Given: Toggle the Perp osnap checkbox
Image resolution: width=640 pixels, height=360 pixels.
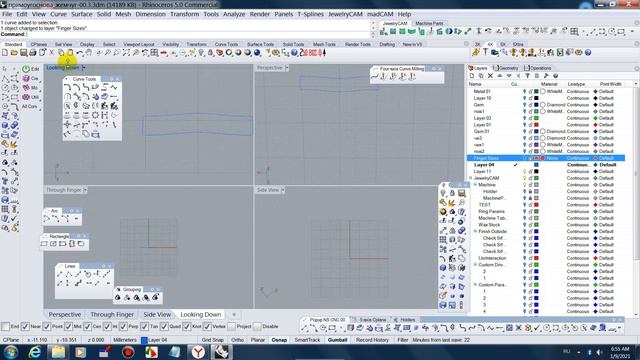Looking at the screenshot, I should [123, 327].
